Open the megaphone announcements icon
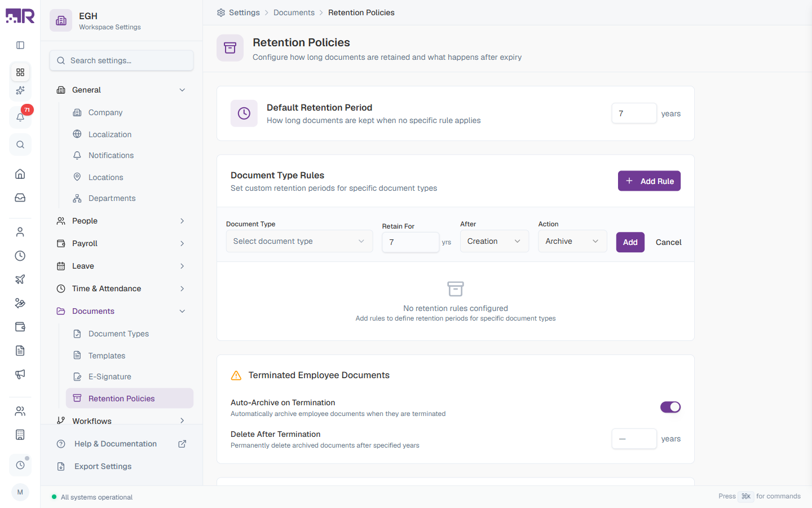Image resolution: width=812 pixels, height=508 pixels. [x=20, y=374]
